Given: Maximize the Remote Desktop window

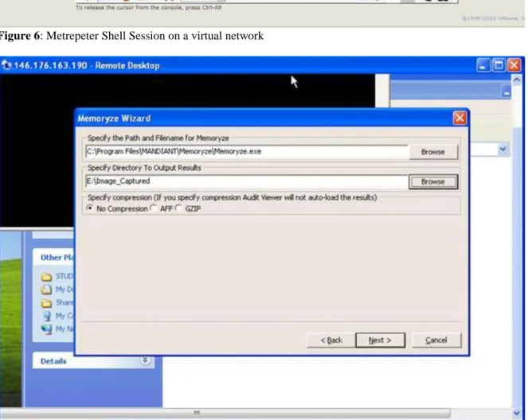Looking at the screenshot, I should click(499, 65).
